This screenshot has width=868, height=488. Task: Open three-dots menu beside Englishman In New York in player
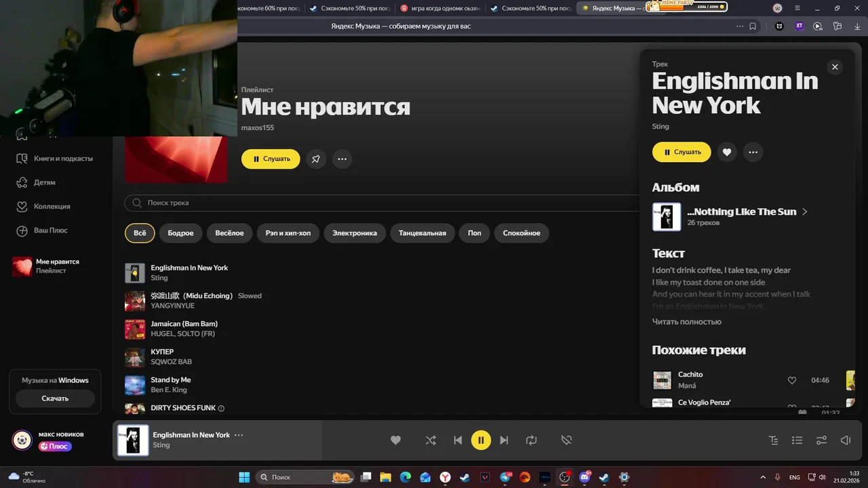point(239,435)
